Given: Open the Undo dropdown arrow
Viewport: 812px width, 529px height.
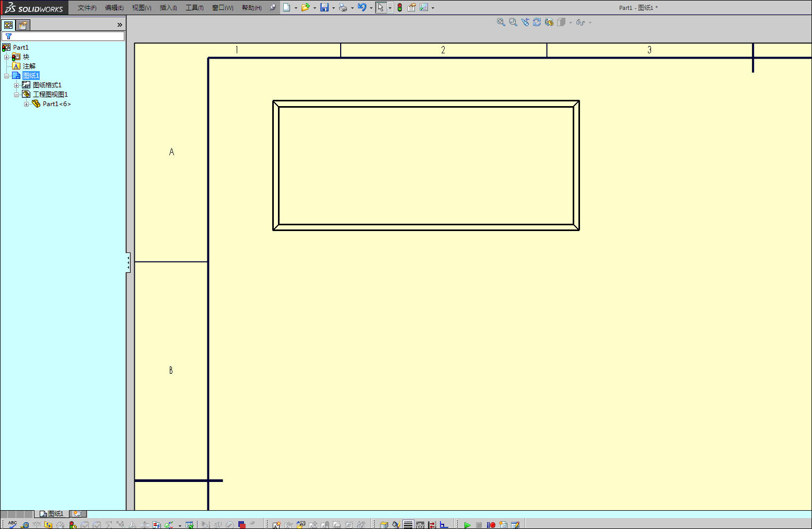Looking at the screenshot, I should (x=371, y=8).
